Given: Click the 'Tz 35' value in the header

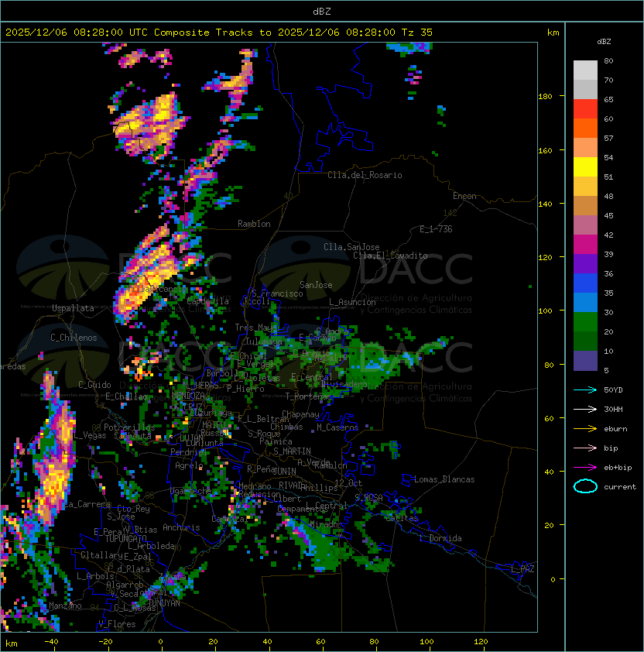Looking at the screenshot, I should pyautogui.click(x=417, y=33).
